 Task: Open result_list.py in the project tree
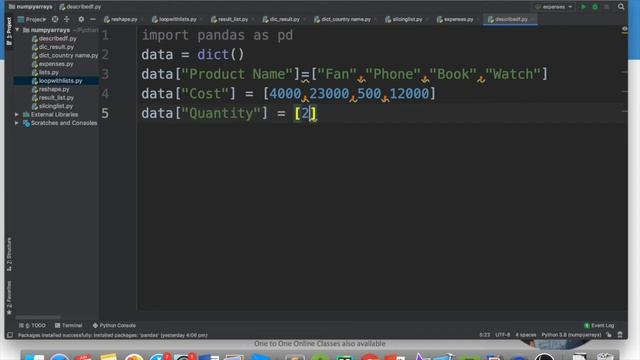pos(53,98)
